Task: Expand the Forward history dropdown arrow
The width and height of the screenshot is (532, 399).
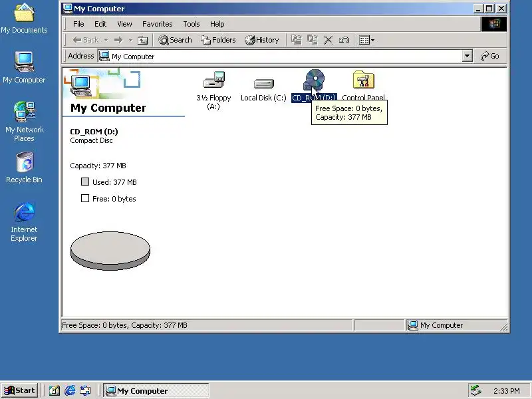Action: pos(130,41)
